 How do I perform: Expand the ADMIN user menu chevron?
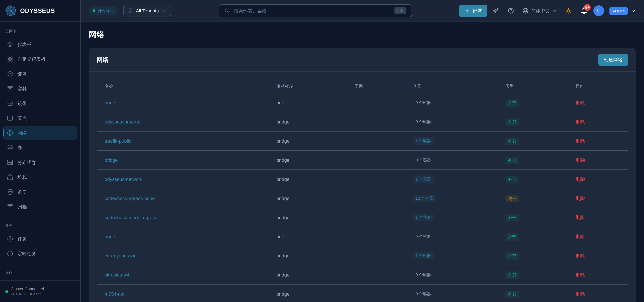click(633, 11)
